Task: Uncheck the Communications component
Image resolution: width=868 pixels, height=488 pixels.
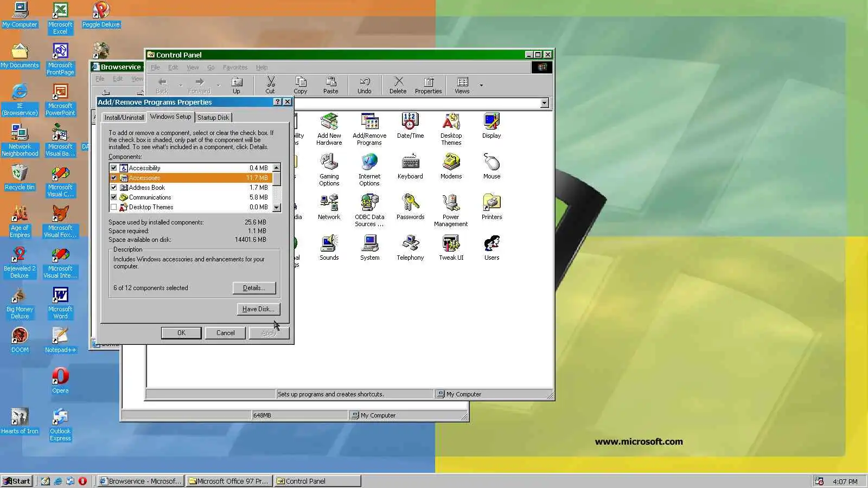Action: (x=113, y=197)
